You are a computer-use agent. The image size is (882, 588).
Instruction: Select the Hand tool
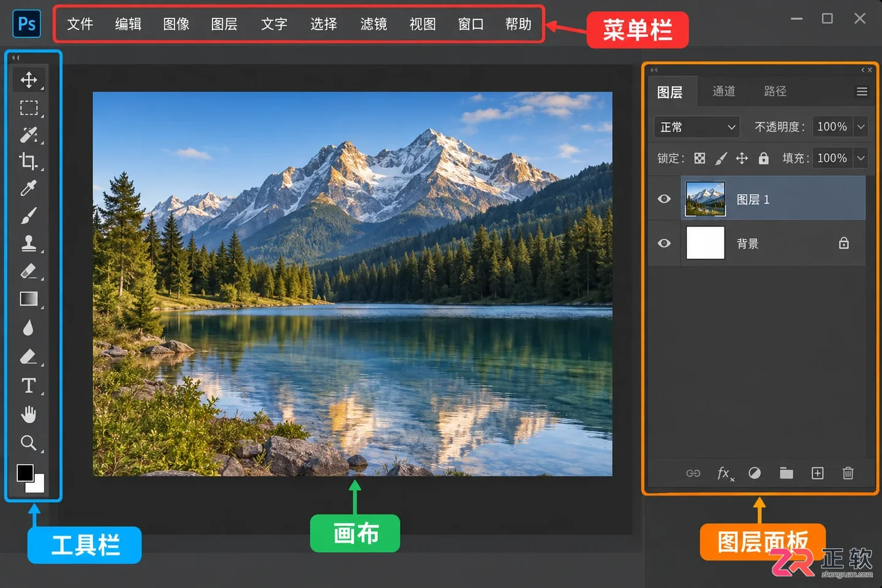point(29,414)
